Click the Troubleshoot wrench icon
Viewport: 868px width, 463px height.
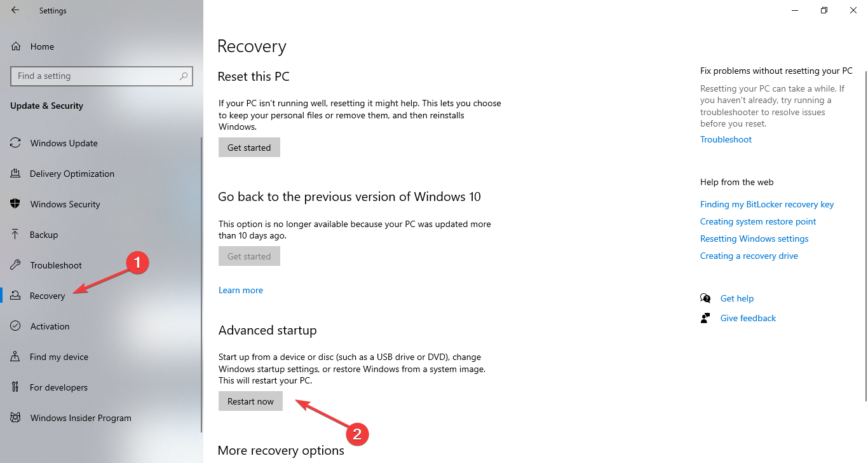(16, 265)
